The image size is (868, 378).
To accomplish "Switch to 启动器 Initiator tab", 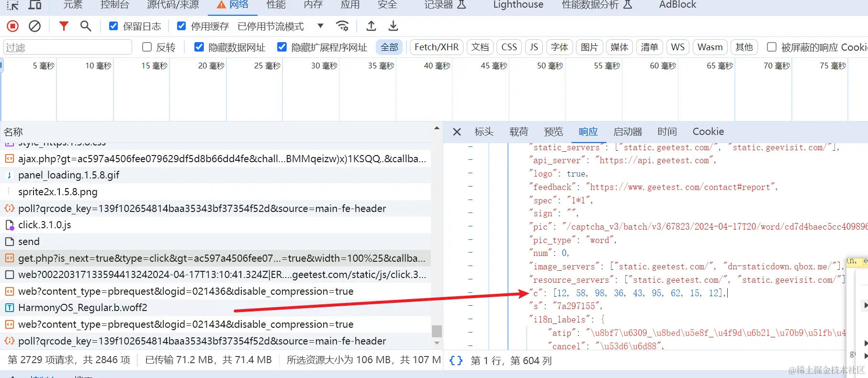I will [x=628, y=132].
